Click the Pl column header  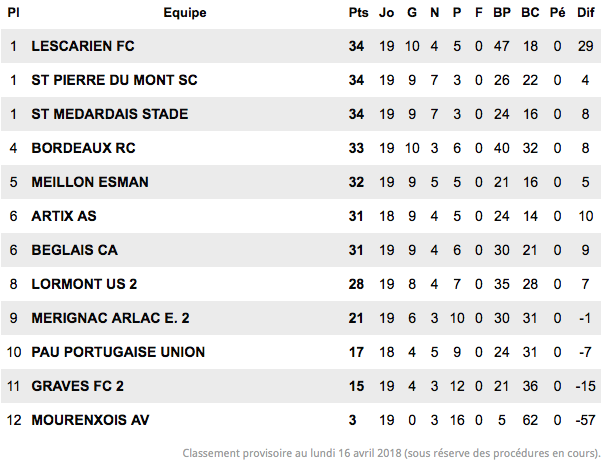pos(13,13)
